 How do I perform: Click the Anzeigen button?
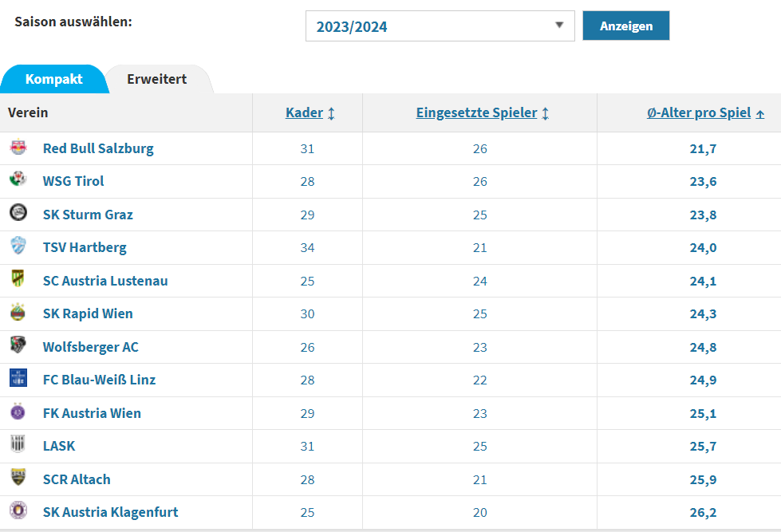pos(626,26)
